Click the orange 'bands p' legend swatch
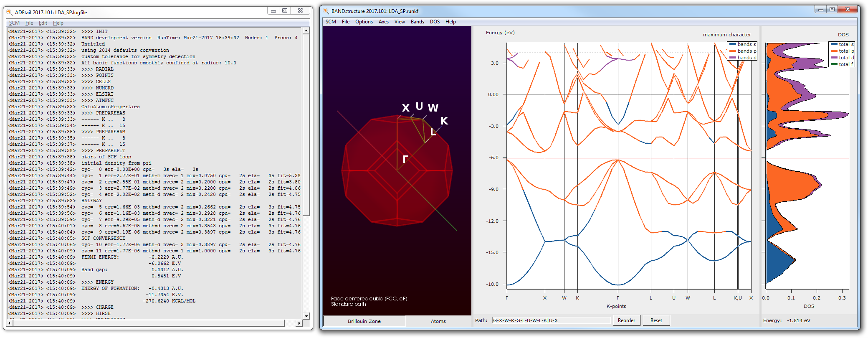 pyautogui.click(x=732, y=51)
